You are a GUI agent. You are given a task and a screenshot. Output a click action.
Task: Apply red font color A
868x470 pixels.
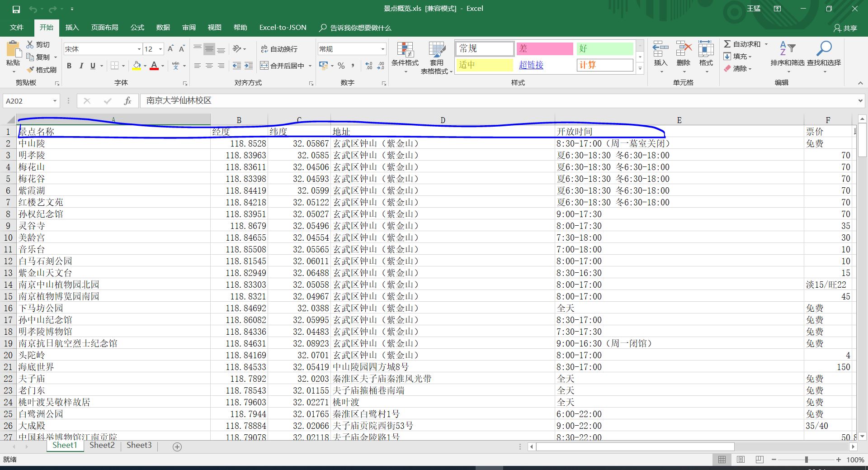[154, 66]
